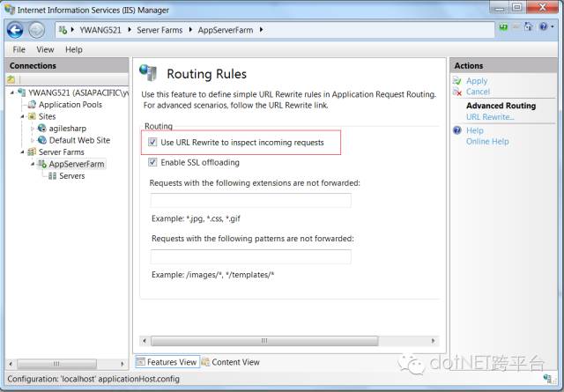Open the Online Help link

coord(487,141)
